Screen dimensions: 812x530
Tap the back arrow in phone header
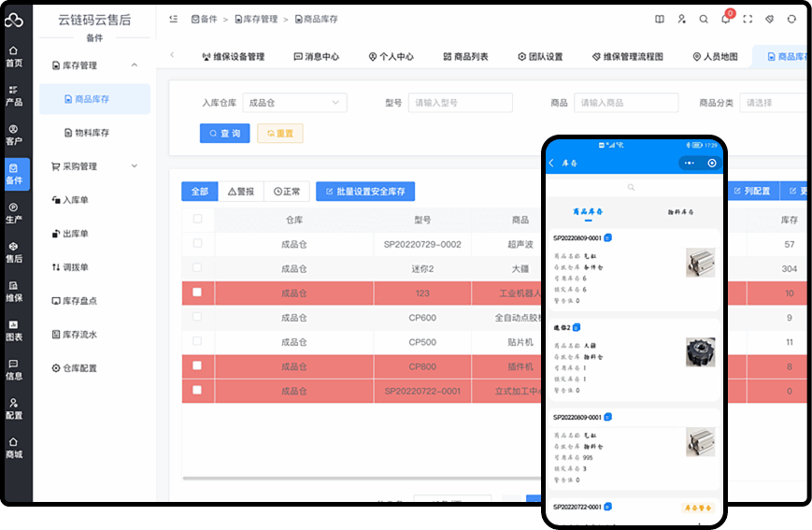tap(552, 163)
